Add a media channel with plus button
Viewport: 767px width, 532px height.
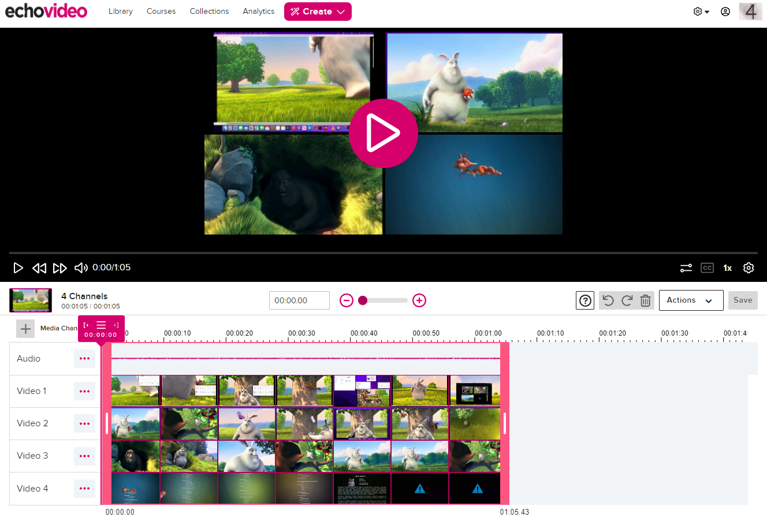click(25, 329)
